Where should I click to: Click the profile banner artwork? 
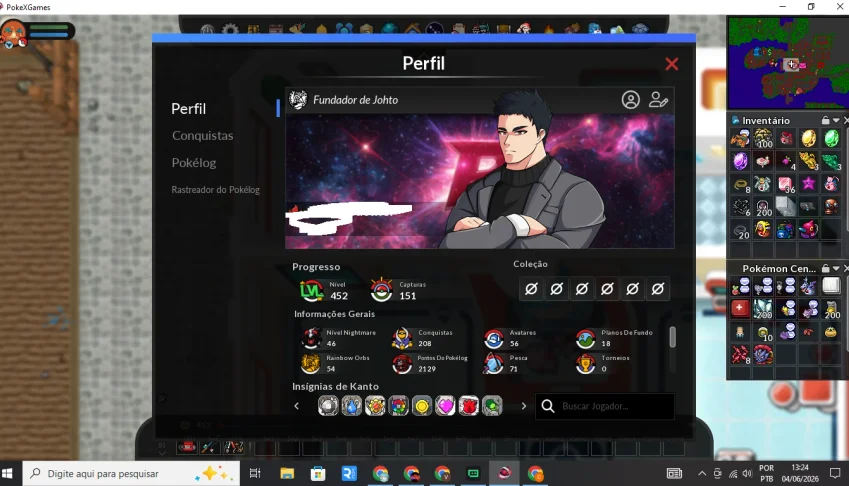pos(480,180)
